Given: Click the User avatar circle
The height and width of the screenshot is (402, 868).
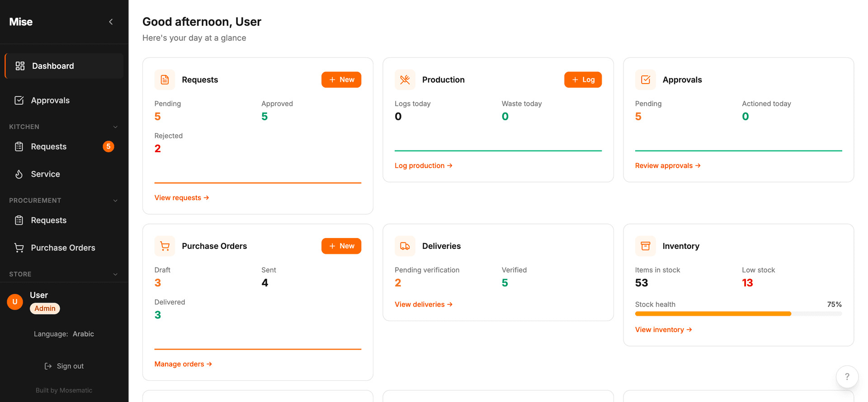Looking at the screenshot, I should [x=15, y=302].
